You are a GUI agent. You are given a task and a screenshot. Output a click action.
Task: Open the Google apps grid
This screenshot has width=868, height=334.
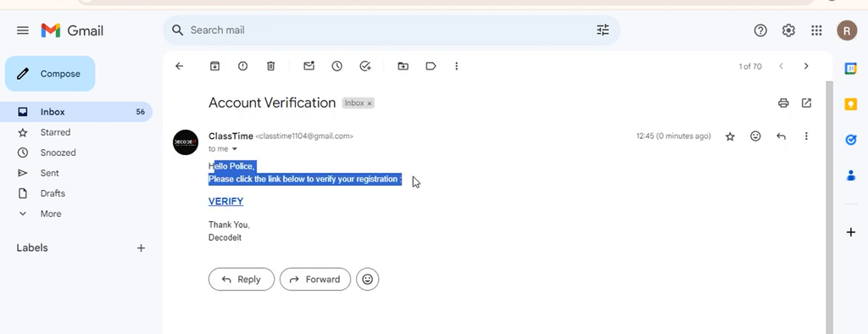point(816,31)
